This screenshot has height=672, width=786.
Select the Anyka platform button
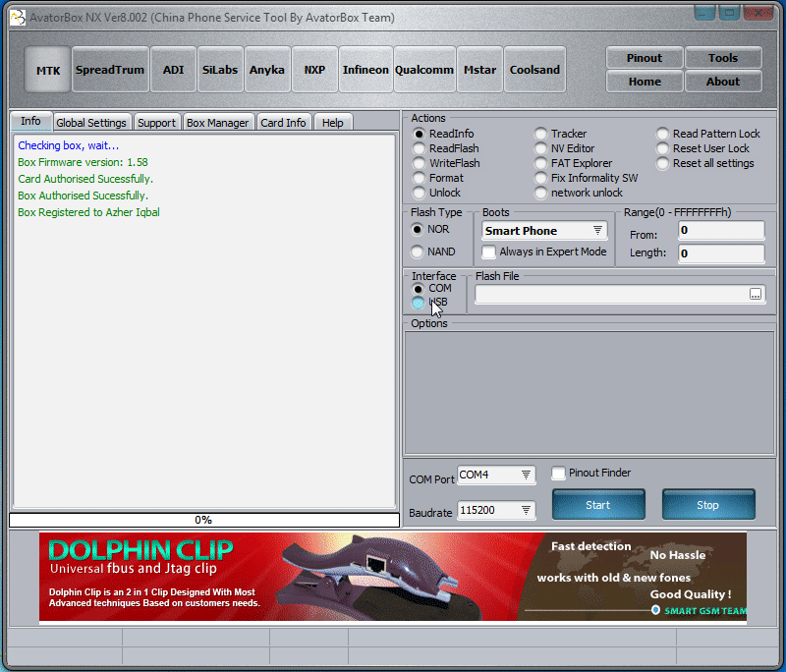tap(267, 70)
